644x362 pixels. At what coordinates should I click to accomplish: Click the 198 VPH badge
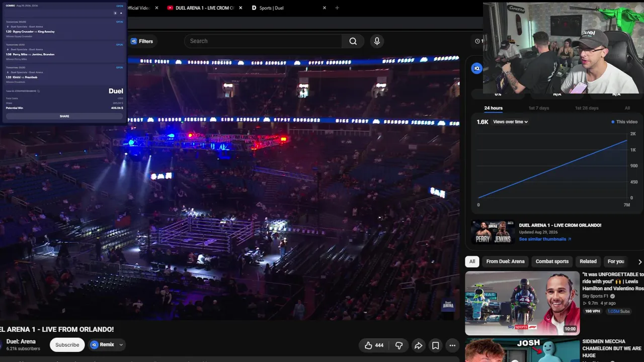[592, 311]
